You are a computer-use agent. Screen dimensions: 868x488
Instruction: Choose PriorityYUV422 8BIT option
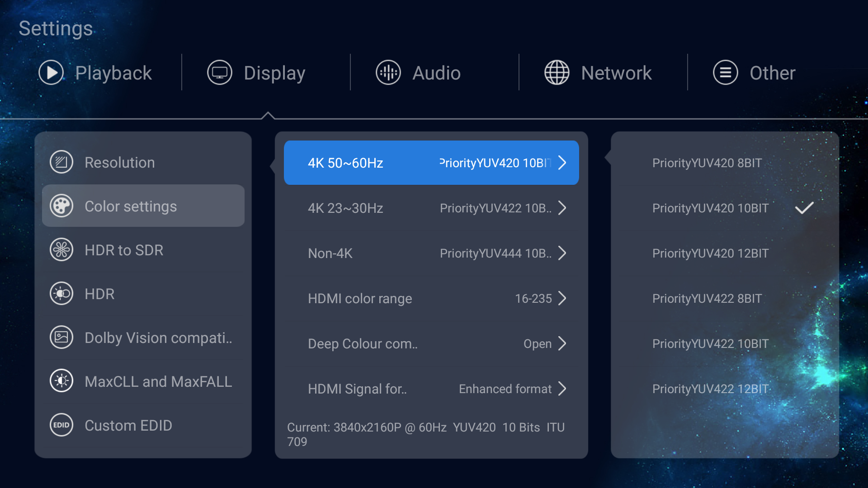tap(725, 298)
